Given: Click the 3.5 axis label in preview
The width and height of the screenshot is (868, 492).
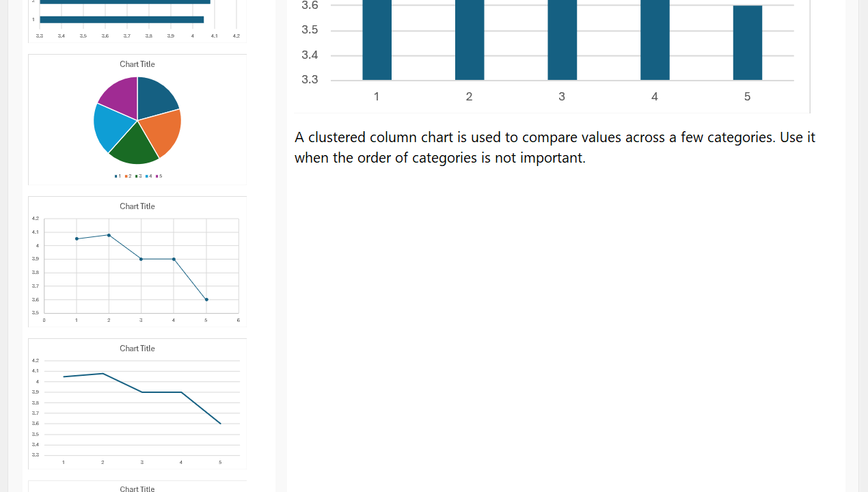Looking at the screenshot, I should click(310, 30).
